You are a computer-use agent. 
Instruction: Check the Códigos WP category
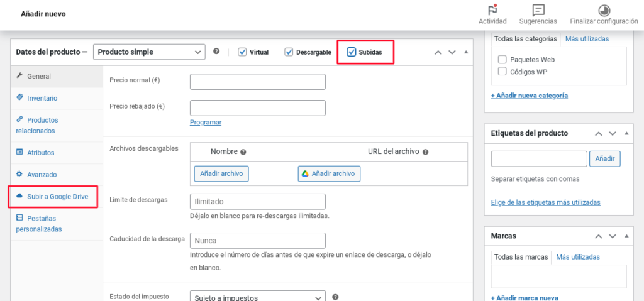point(502,72)
